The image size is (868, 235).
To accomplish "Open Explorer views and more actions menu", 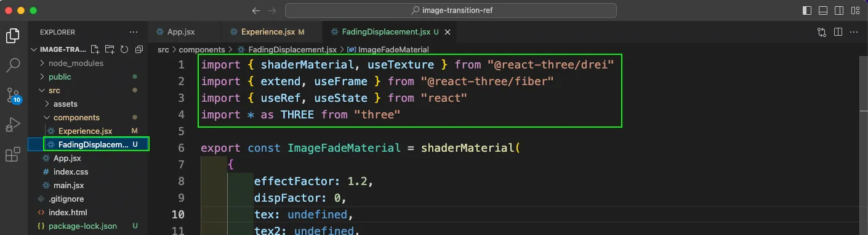I will pyautogui.click(x=134, y=32).
